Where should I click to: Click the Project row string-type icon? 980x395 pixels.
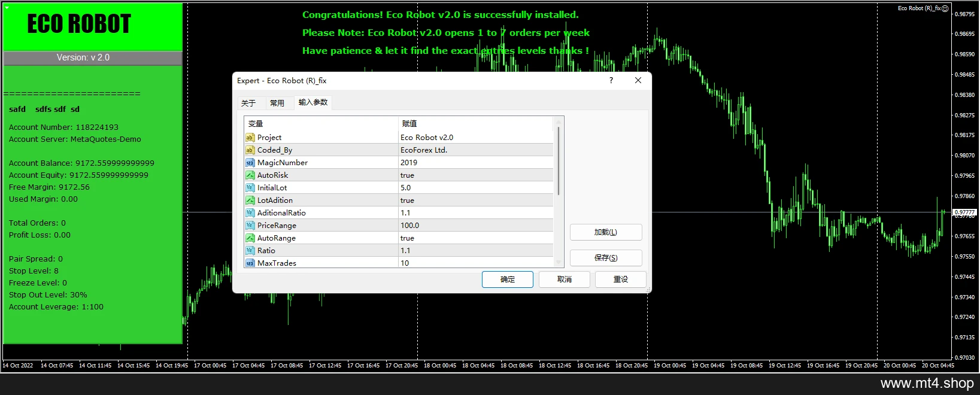point(250,138)
